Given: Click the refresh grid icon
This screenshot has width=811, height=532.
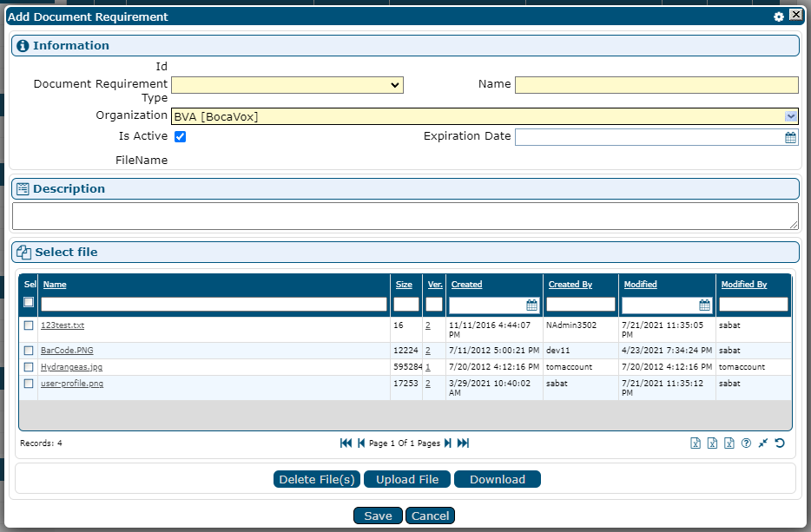Looking at the screenshot, I should (780, 443).
